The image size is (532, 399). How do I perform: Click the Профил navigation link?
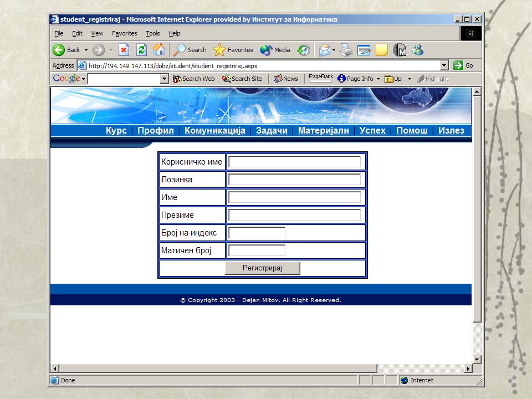click(155, 130)
